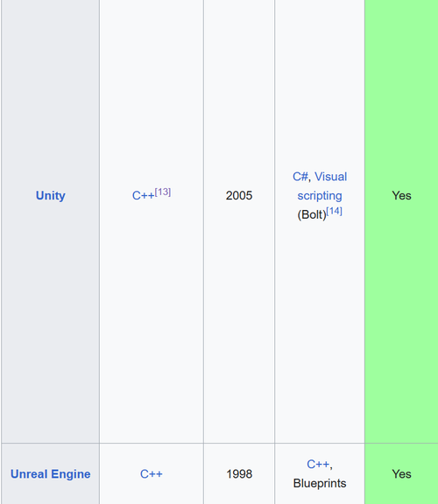
Task: Click the empty space above the C++ citation 13
Action: tap(152, 94)
